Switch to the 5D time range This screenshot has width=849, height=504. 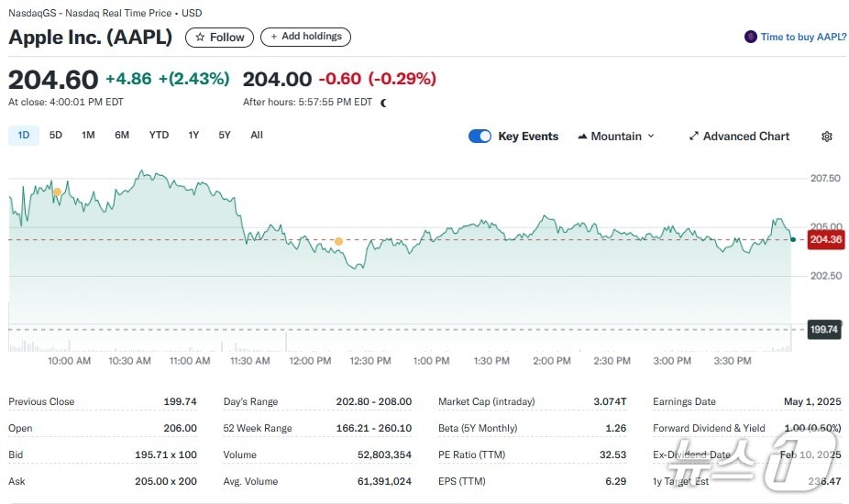tap(56, 136)
